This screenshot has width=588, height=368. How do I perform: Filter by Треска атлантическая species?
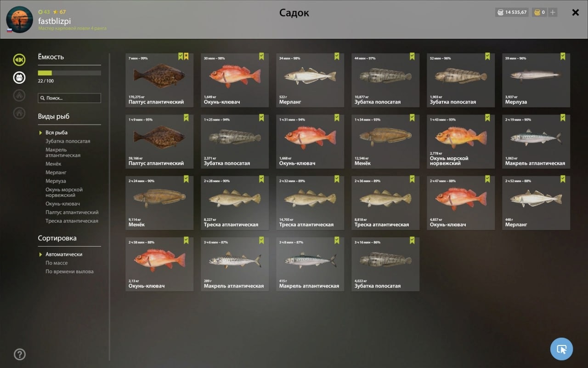pos(72,221)
